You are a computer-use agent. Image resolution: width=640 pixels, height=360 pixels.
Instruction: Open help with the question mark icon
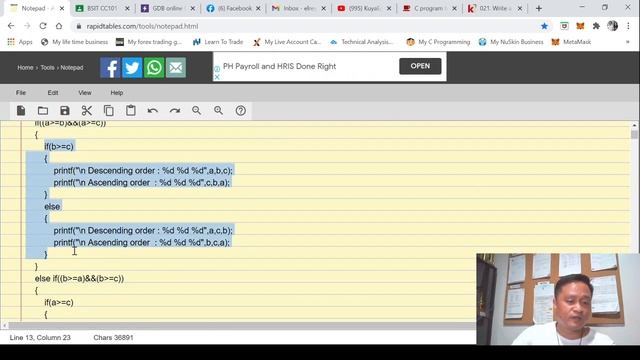pos(241,111)
